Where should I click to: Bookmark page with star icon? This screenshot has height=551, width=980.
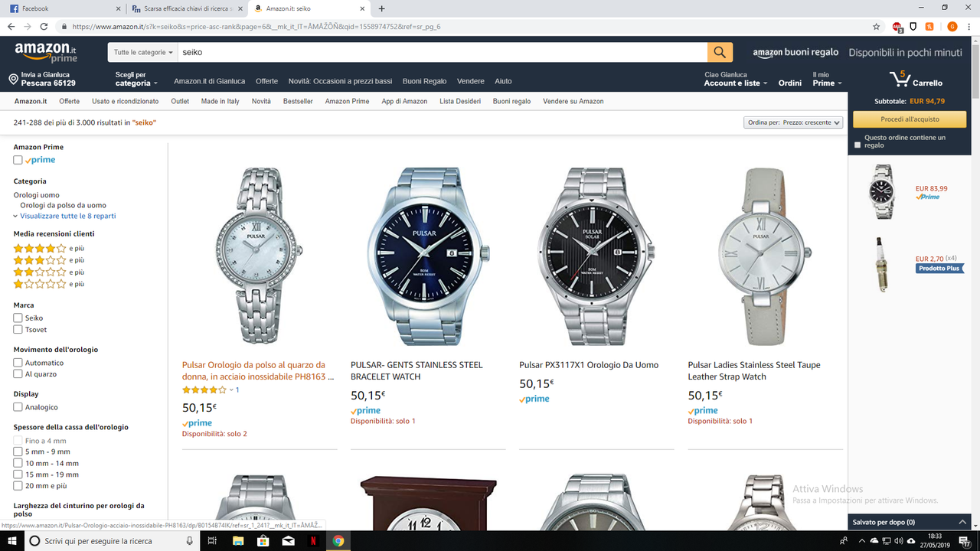[876, 26]
